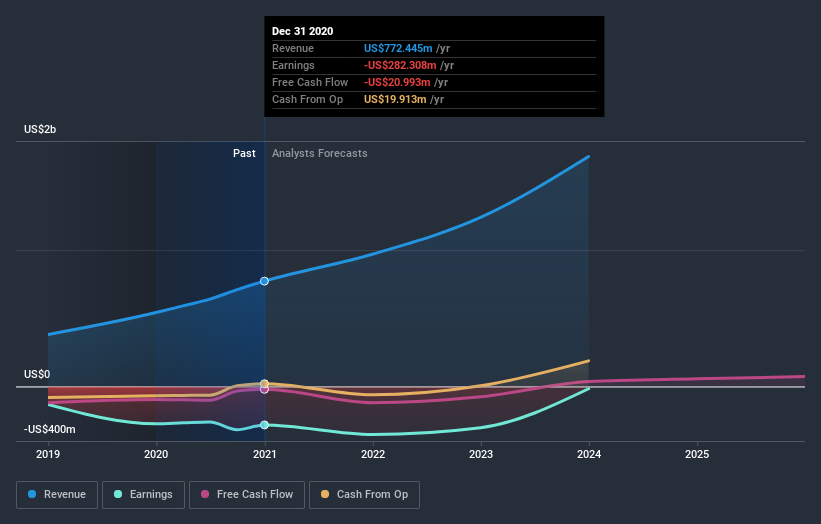The image size is (821, 524).
Task: Toggle the Earnings legend button
Action: [143, 495]
